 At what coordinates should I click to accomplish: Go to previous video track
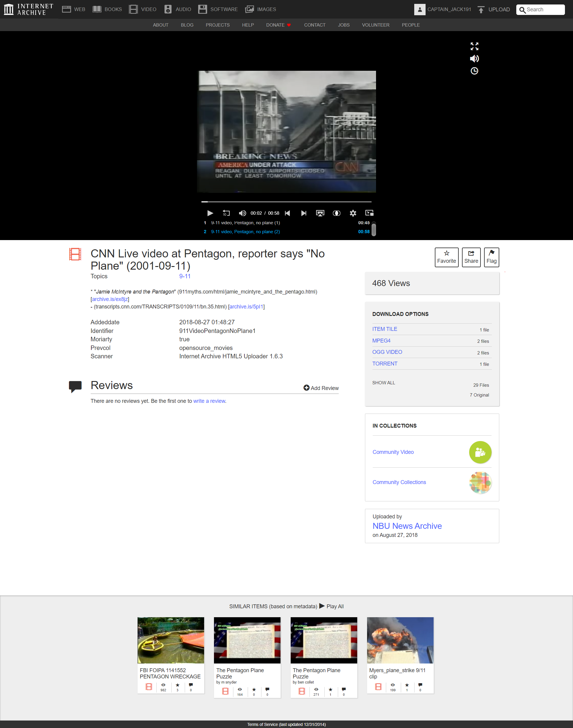287,213
